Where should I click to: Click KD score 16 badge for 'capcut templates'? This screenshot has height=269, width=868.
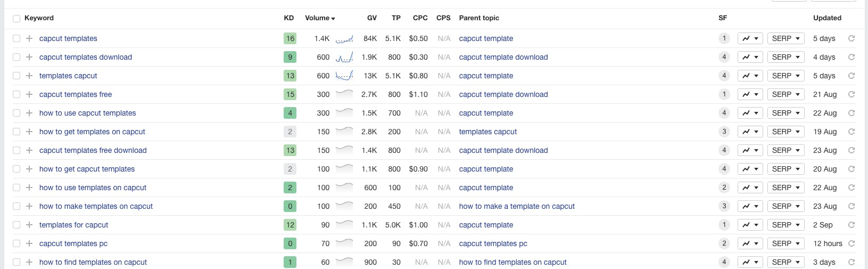[x=290, y=38]
